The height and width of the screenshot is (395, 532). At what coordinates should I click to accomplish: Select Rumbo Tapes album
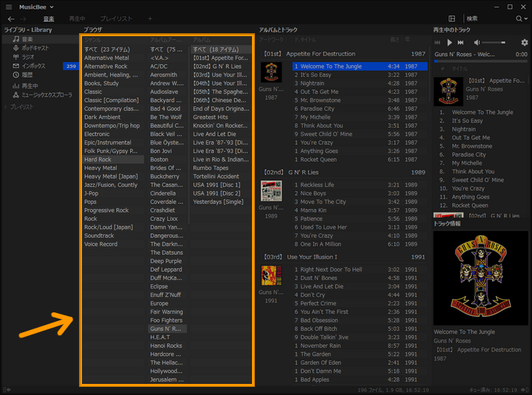coord(221,168)
